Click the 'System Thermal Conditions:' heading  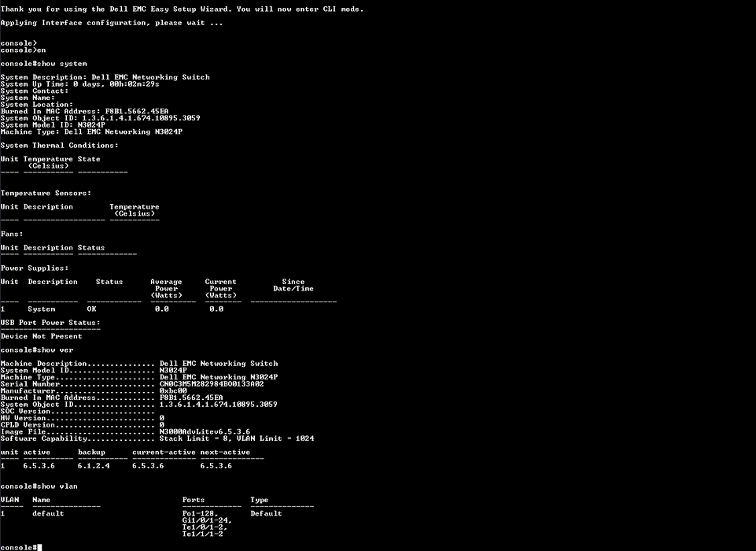pyautogui.click(x=59, y=146)
